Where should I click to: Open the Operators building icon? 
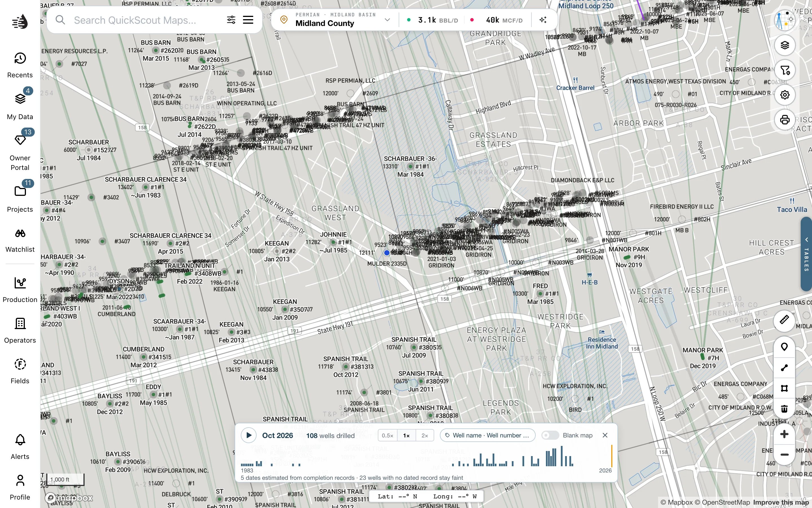click(x=20, y=330)
